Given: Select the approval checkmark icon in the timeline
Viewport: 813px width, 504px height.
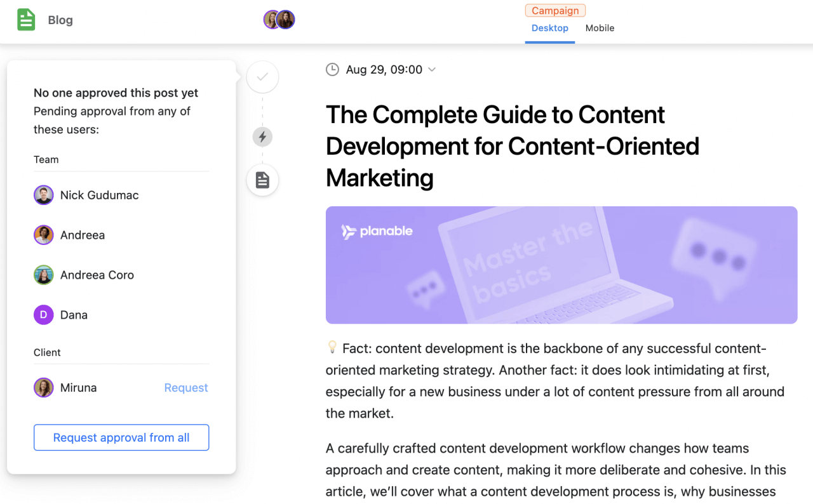Looking at the screenshot, I should tap(262, 76).
